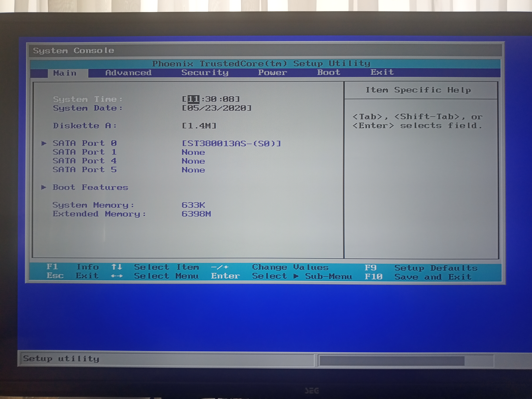Go to the Exit tab
This screenshot has height=399, width=532.
tap(382, 72)
